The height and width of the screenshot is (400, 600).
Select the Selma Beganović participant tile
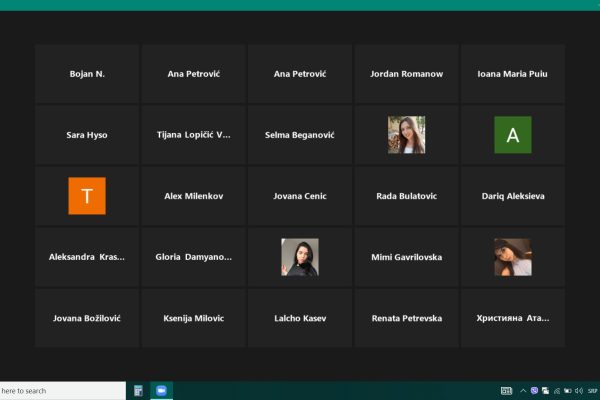click(x=300, y=135)
